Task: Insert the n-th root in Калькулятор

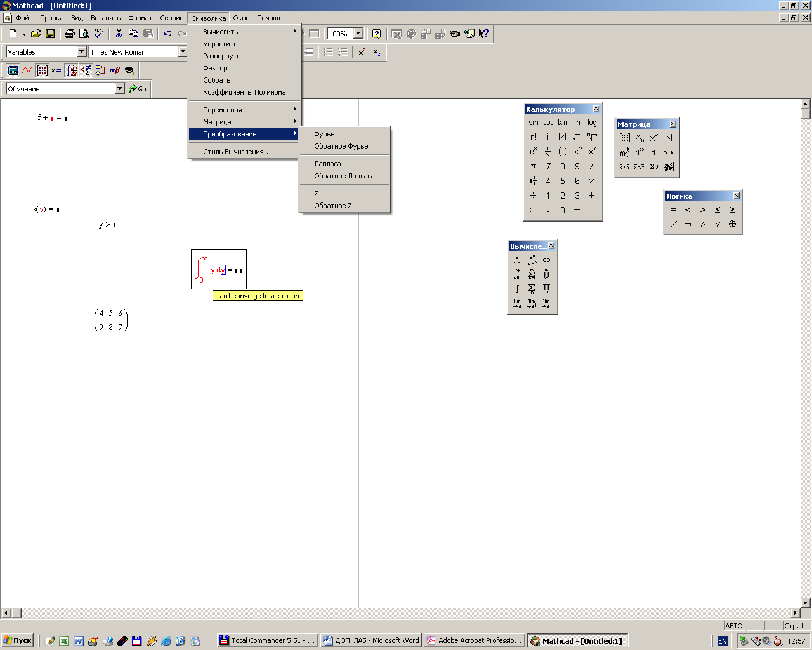Action: point(592,136)
